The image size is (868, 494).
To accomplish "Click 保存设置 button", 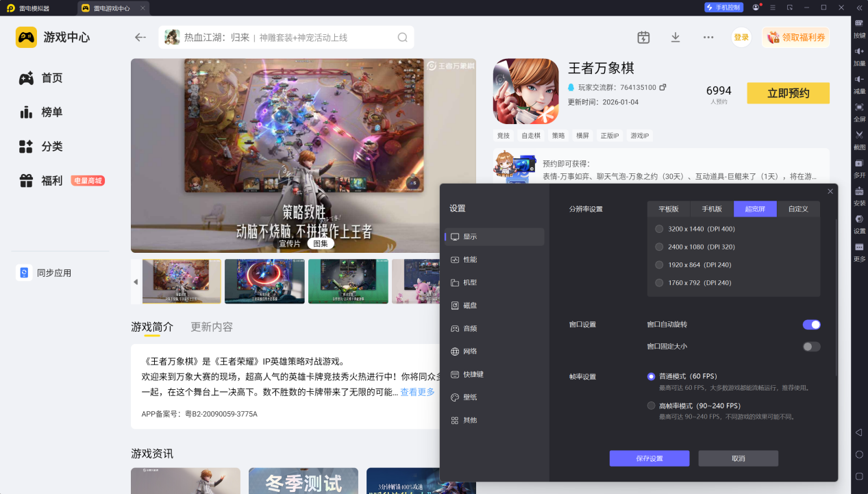I will 649,458.
